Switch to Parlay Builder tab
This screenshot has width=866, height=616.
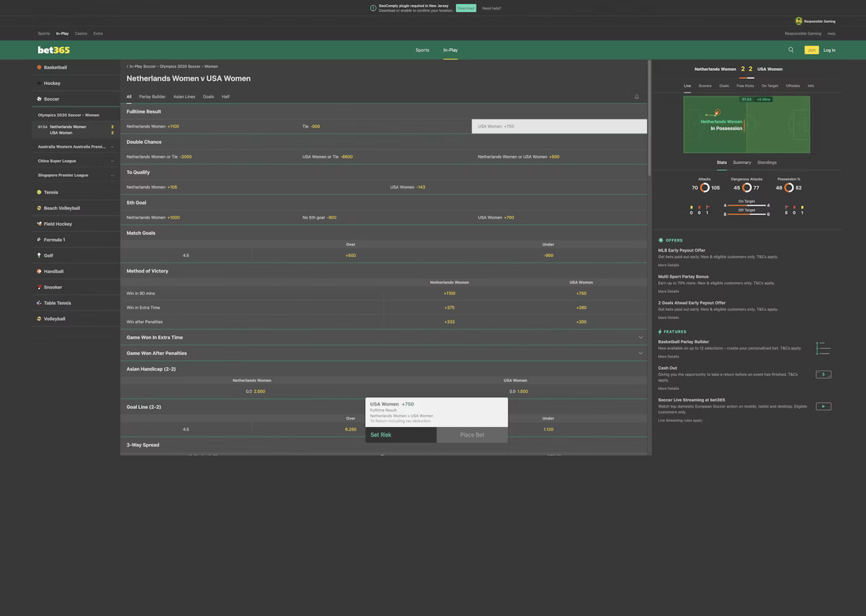pyautogui.click(x=152, y=96)
